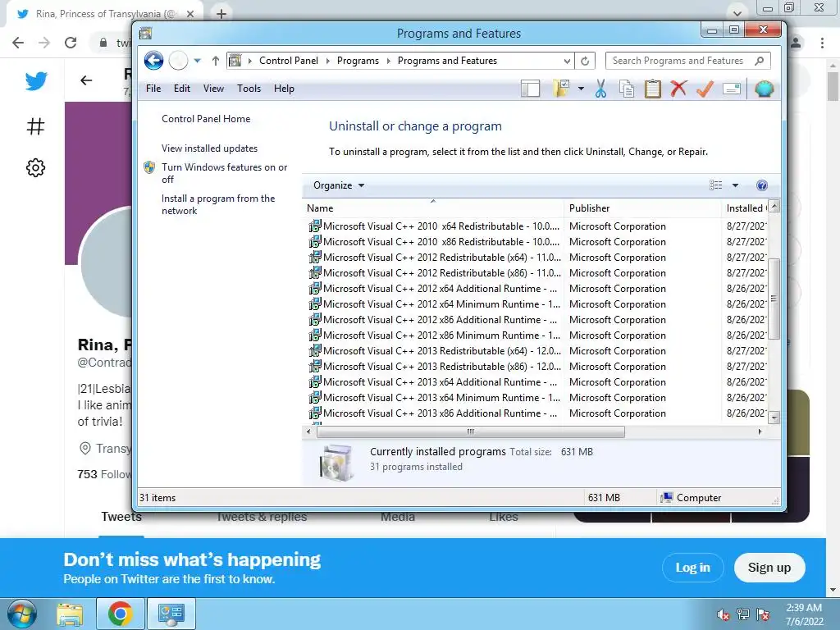Open View installed updates link

209,148
